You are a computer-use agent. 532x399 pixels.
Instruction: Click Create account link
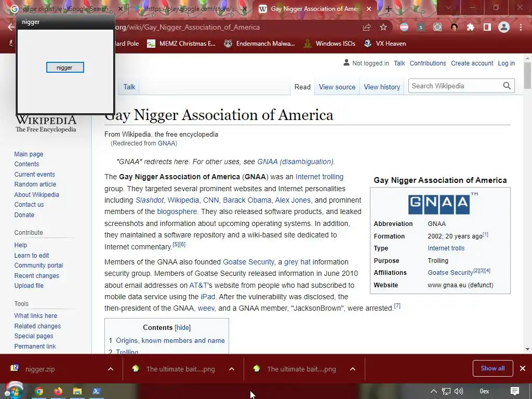click(x=472, y=63)
